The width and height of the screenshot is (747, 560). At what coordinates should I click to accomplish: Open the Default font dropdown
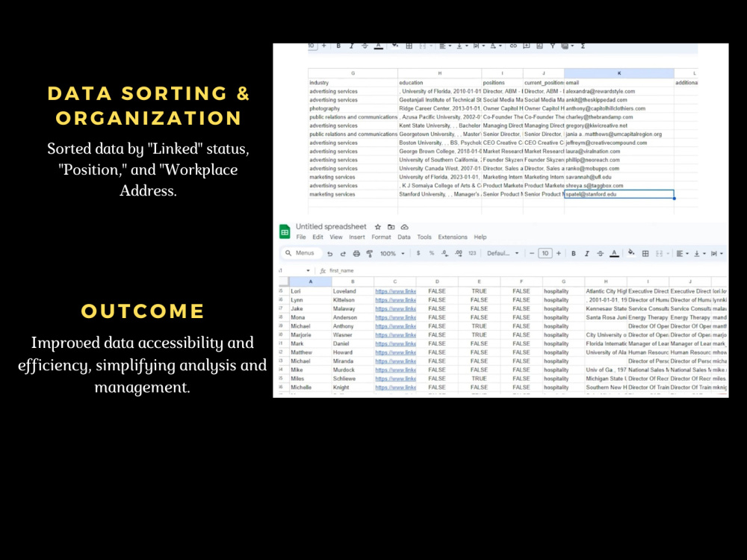point(503,253)
